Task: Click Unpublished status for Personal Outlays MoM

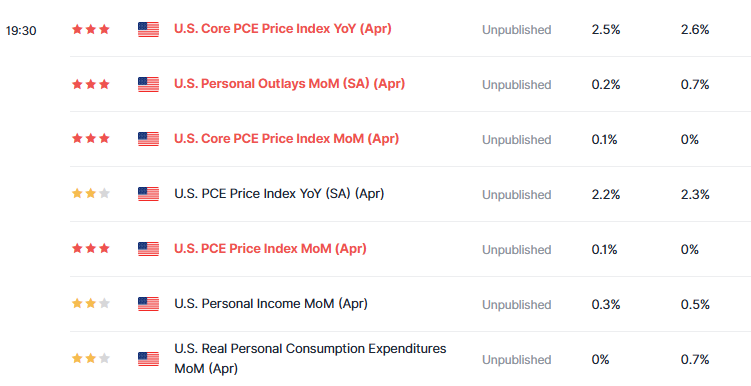Action: [516, 85]
